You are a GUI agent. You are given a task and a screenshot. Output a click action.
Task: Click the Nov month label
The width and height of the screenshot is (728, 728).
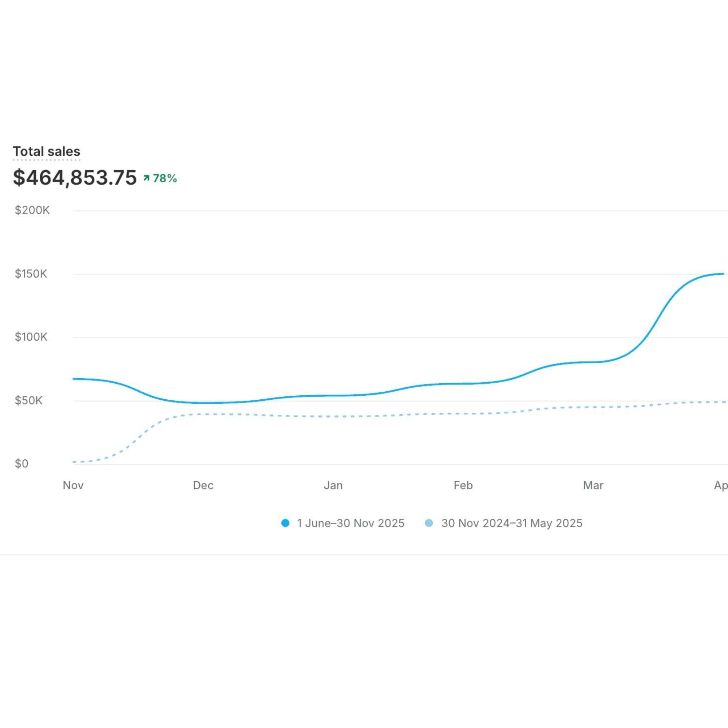[73, 485]
